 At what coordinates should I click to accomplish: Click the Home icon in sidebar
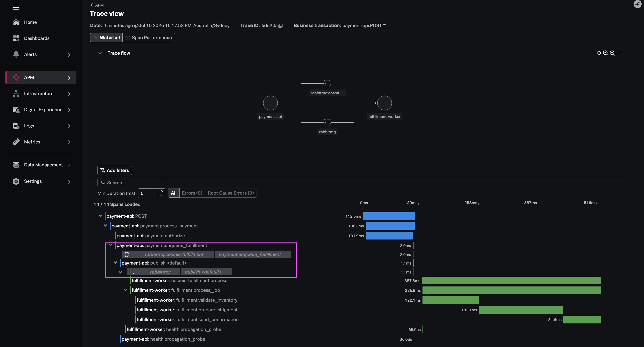(x=16, y=22)
